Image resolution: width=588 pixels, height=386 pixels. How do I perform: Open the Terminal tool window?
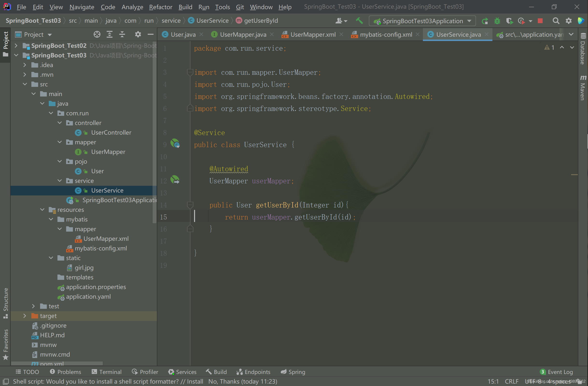pos(107,372)
